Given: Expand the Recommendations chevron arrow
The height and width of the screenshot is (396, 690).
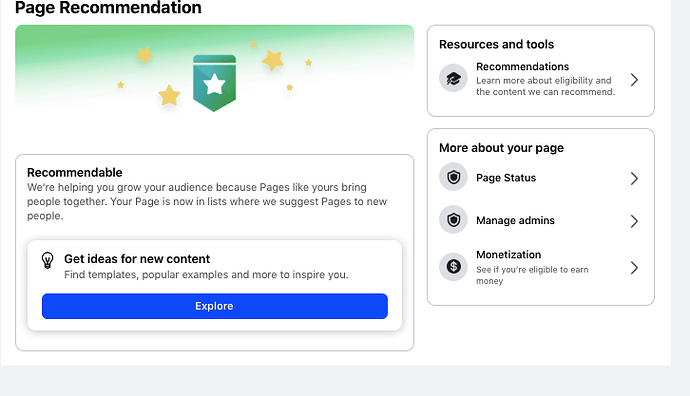Looking at the screenshot, I should pos(634,80).
